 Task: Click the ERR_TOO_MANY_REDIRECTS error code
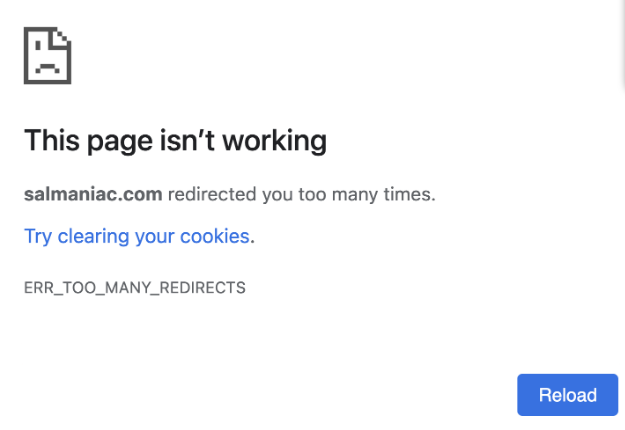135,288
